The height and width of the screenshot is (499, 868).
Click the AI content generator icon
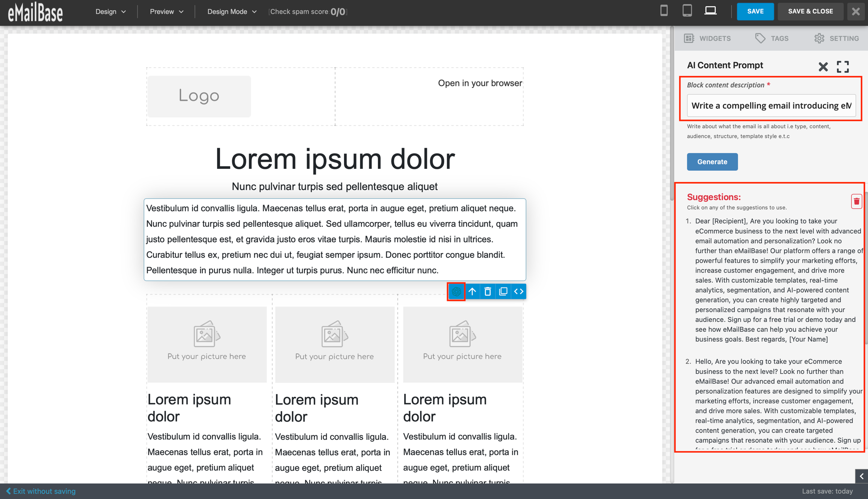(x=456, y=291)
